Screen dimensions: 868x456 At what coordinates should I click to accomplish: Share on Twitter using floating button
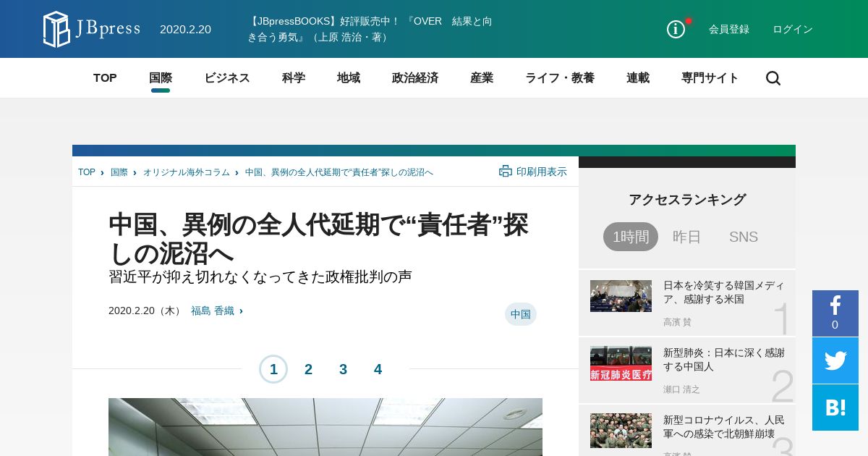[835, 360]
